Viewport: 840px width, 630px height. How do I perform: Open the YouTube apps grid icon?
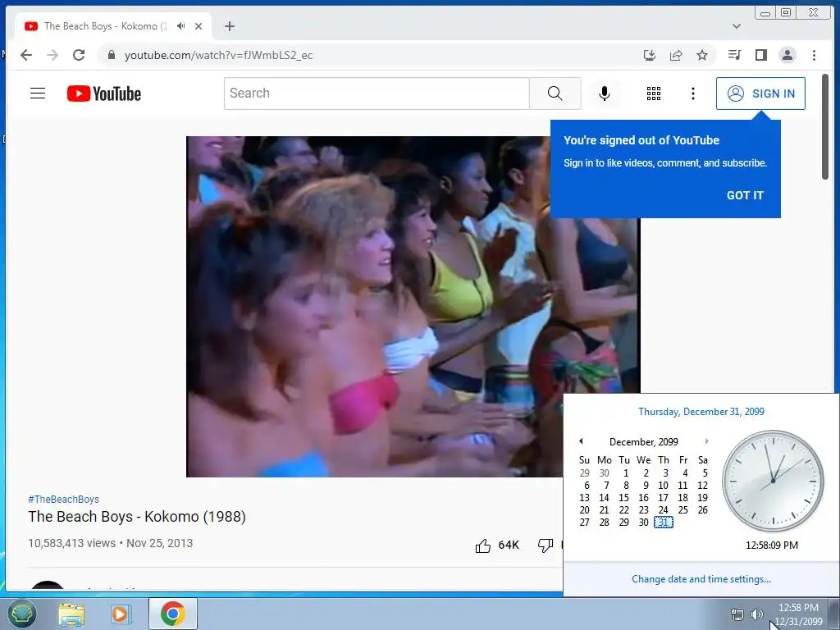coord(654,94)
